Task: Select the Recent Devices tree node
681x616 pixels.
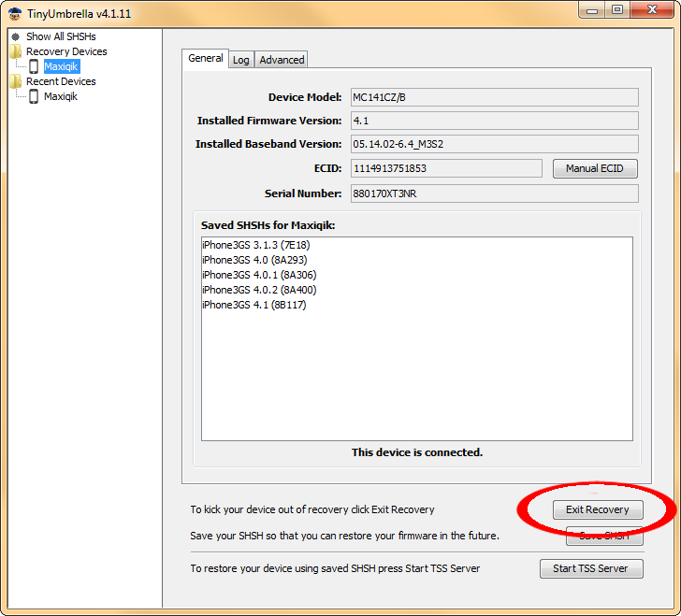Action: pyautogui.click(x=61, y=81)
